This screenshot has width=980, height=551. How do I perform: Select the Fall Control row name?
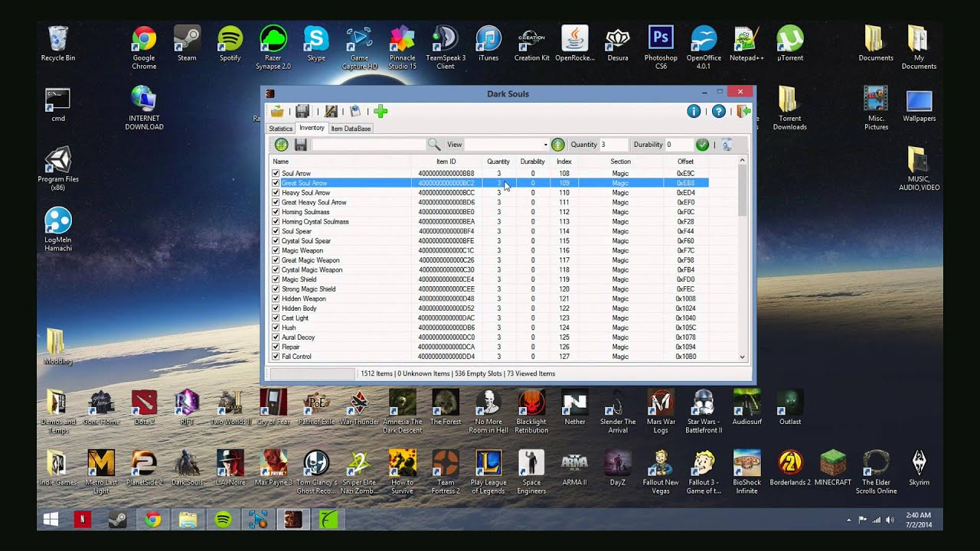tap(296, 357)
